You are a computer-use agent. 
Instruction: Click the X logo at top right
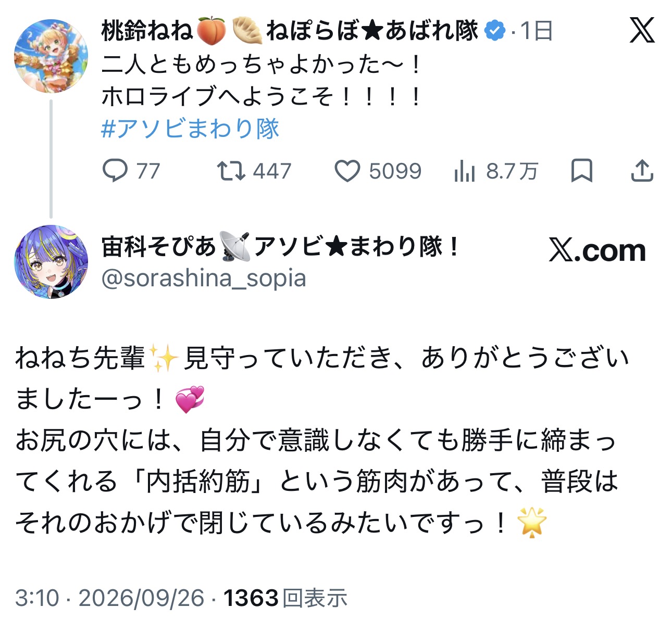642,30
